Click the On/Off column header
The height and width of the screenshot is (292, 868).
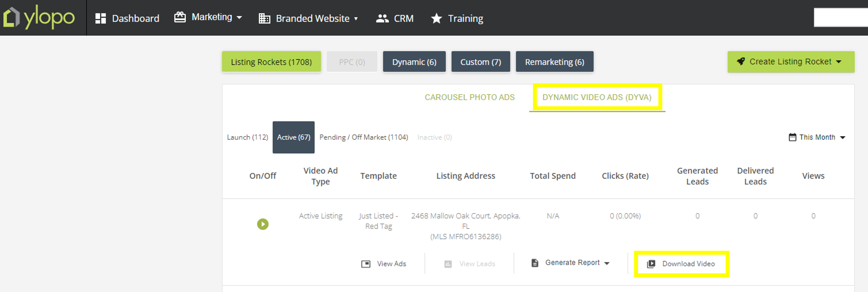(263, 176)
